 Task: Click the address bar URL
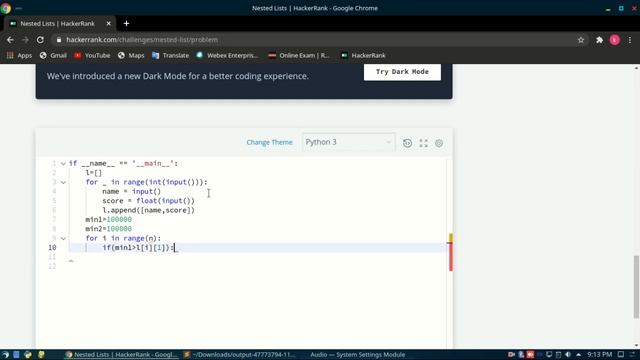point(142,40)
